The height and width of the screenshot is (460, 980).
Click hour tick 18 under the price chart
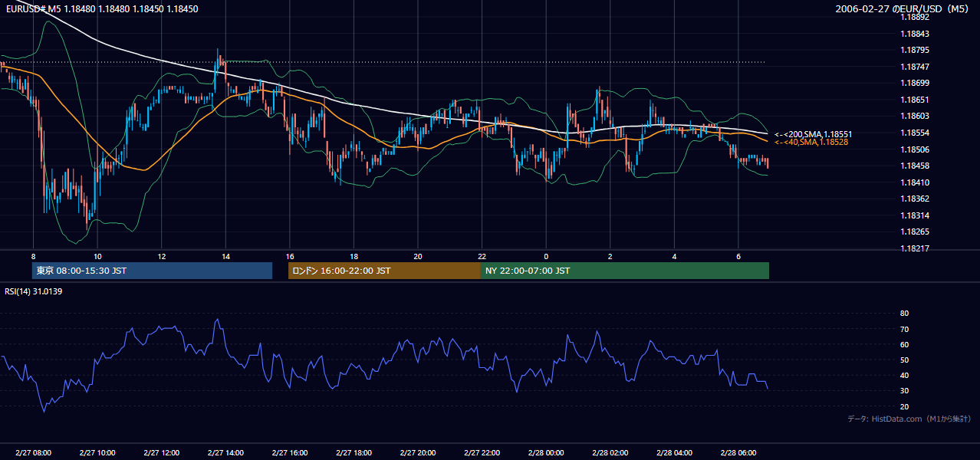pos(354,256)
